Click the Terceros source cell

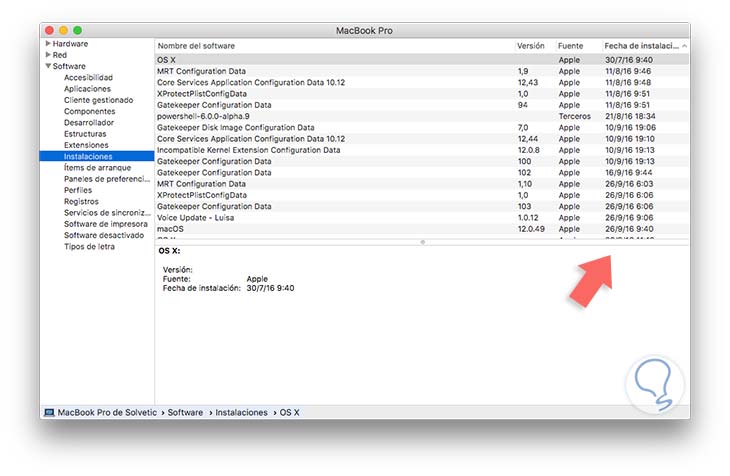(575, 116)
